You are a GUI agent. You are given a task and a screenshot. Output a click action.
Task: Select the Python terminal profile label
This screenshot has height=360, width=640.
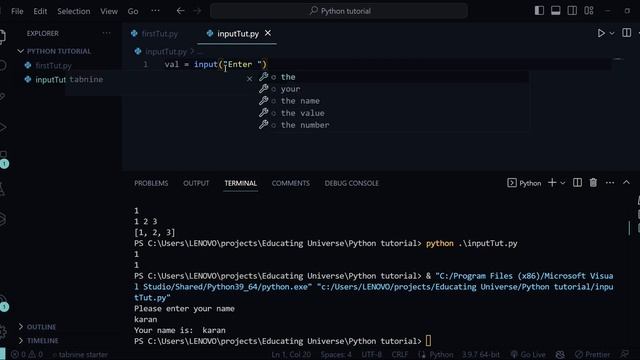coord(524,183)
